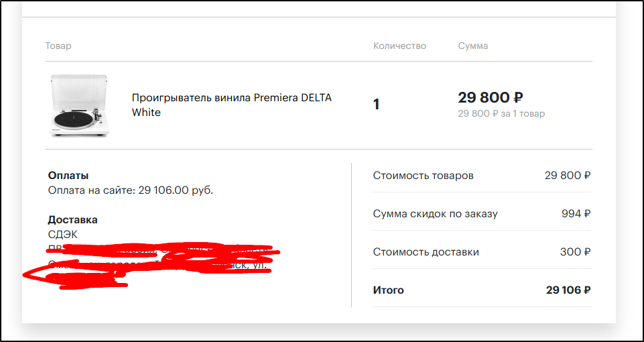Click the Стоимость доставки label
This screenshot has height=342, width=644.
(426, 252)
